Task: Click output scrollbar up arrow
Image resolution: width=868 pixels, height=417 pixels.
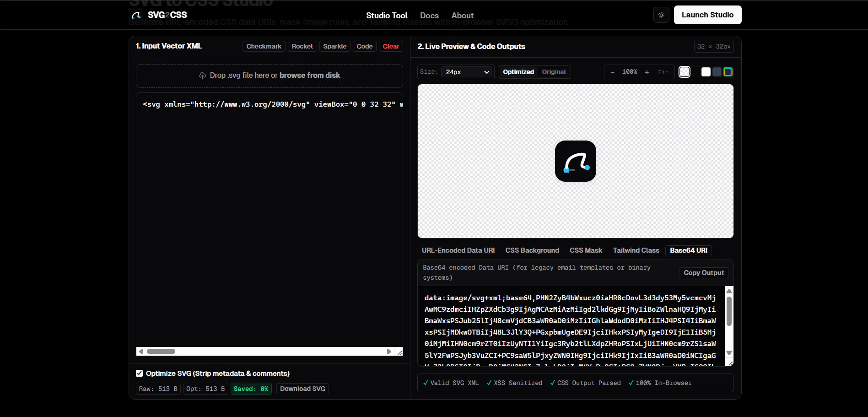Action: tap(729, 291)
